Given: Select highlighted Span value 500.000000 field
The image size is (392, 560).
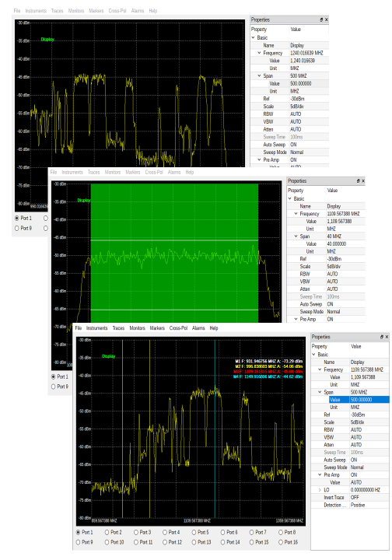Looking at the screenshot, I should 369,400.
